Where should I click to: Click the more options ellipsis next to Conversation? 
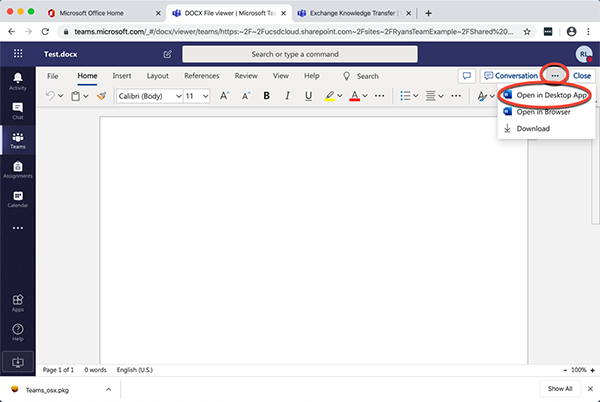coord(555,76)
